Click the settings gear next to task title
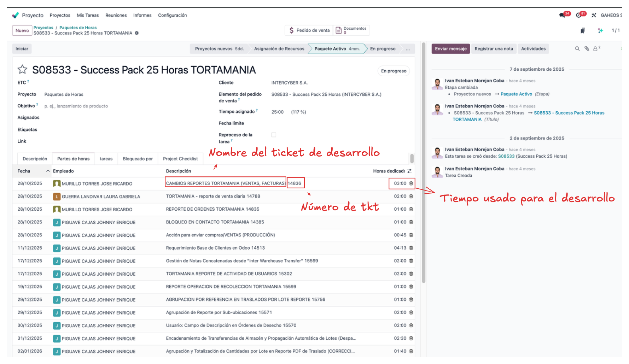The image size is (629, 364). 137,33
